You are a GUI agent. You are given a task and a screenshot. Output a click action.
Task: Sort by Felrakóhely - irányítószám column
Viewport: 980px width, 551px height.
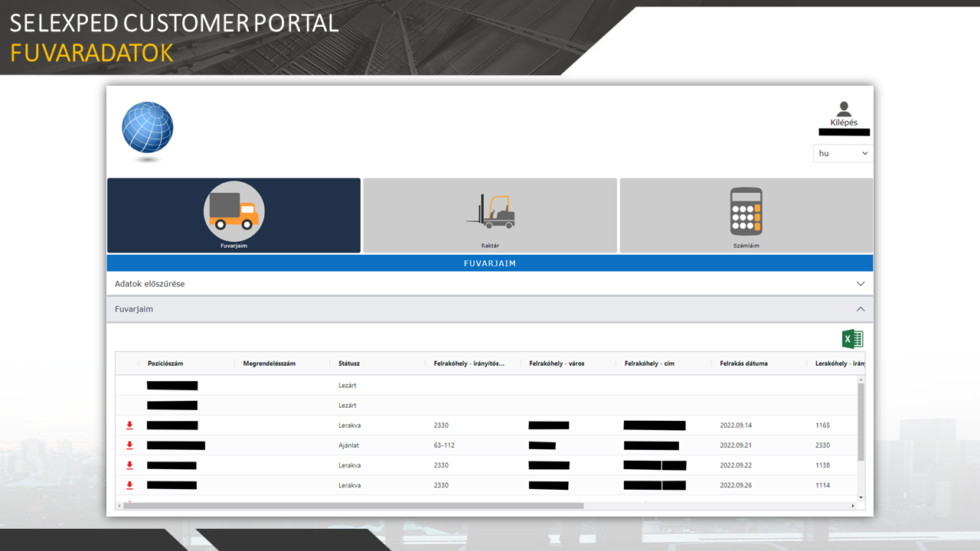pos(469,364)
